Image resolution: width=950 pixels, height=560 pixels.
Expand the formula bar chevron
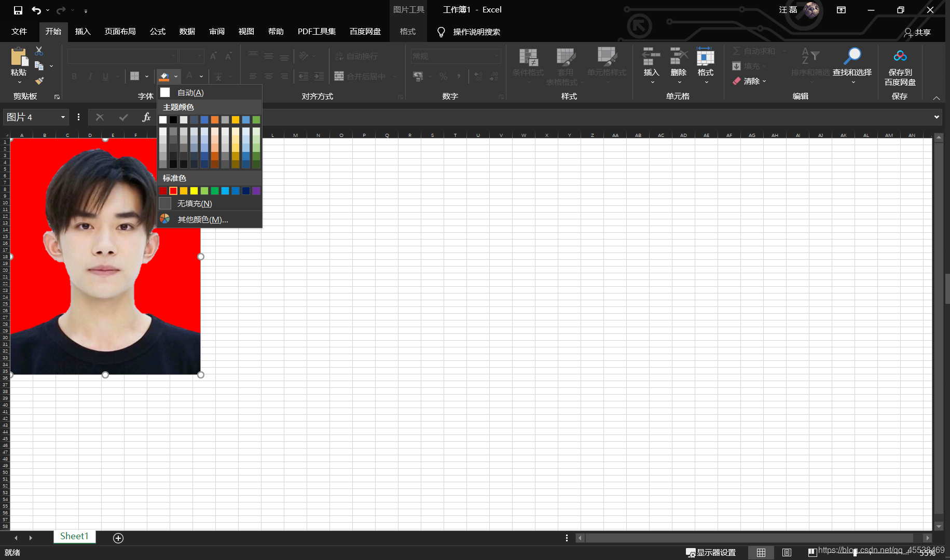937,117
